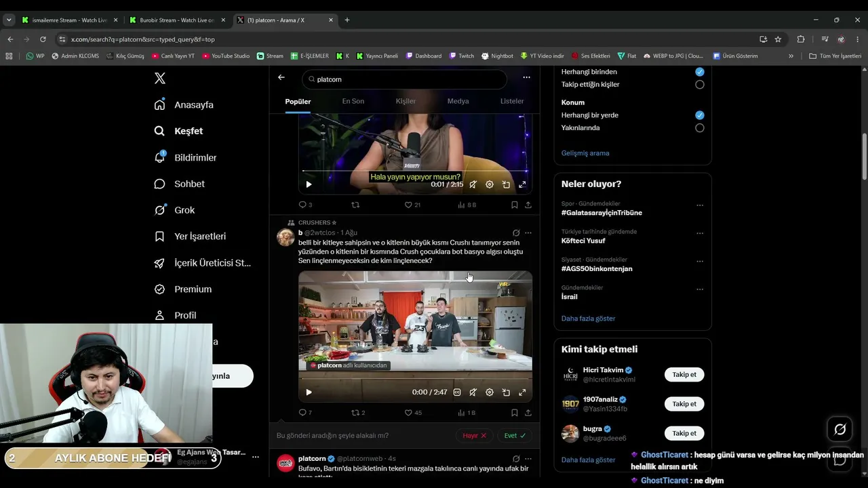Enter fullscreen on the 2:15 video
This screenshot has height=488, width=868.
tap(522, 184)
